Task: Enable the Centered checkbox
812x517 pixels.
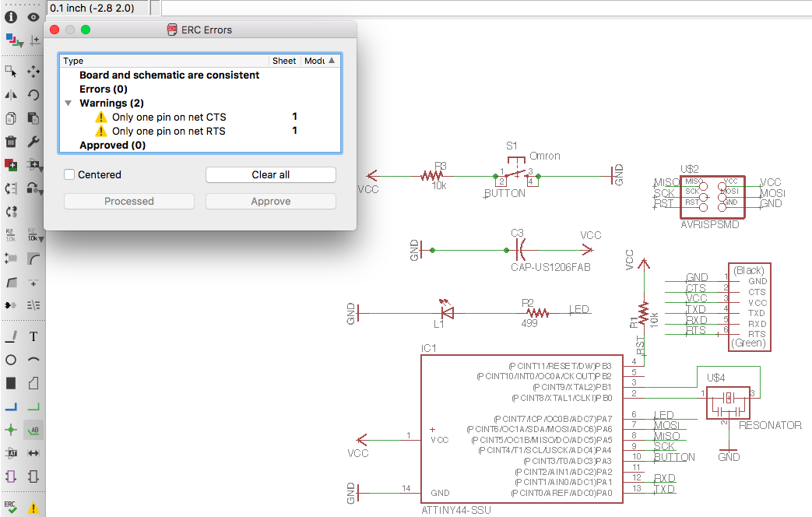Action: coord(69,174)
